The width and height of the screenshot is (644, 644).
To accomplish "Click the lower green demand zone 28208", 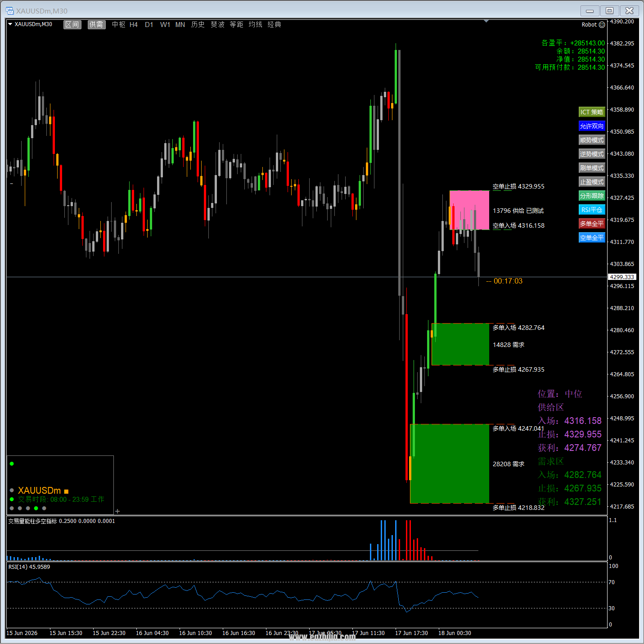I will [450, 464].
